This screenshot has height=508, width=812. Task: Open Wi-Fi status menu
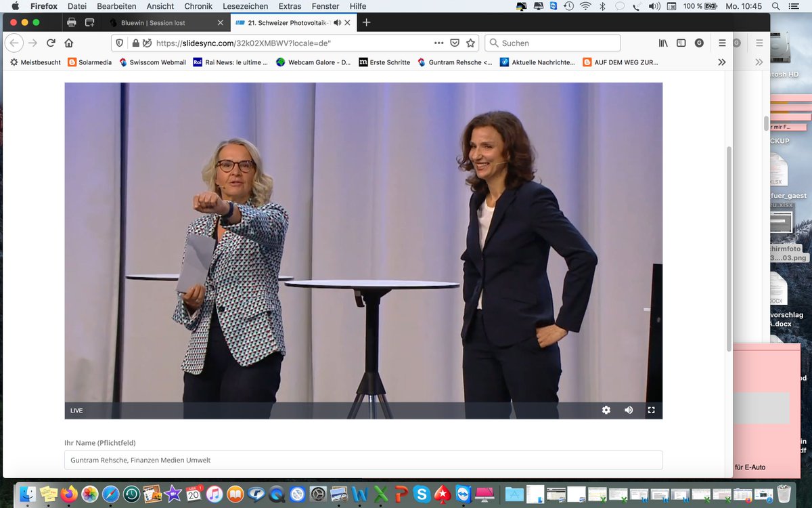(585, 6)
